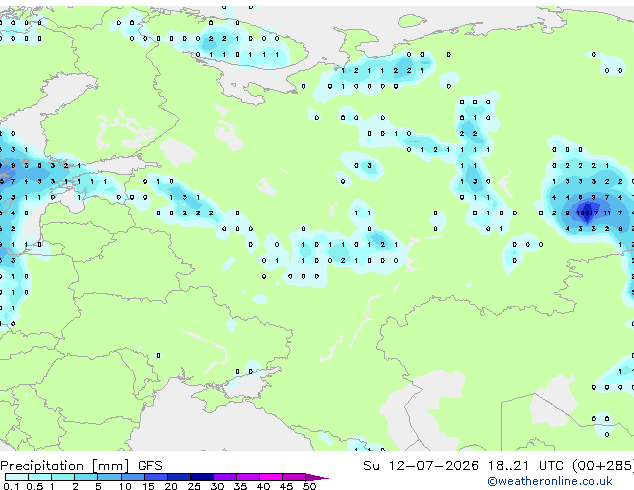This screenshot has width=634, height=490.
Task: Click the 'Precipitation [mm] GFS' title
Action: click(x=81, y=466)
